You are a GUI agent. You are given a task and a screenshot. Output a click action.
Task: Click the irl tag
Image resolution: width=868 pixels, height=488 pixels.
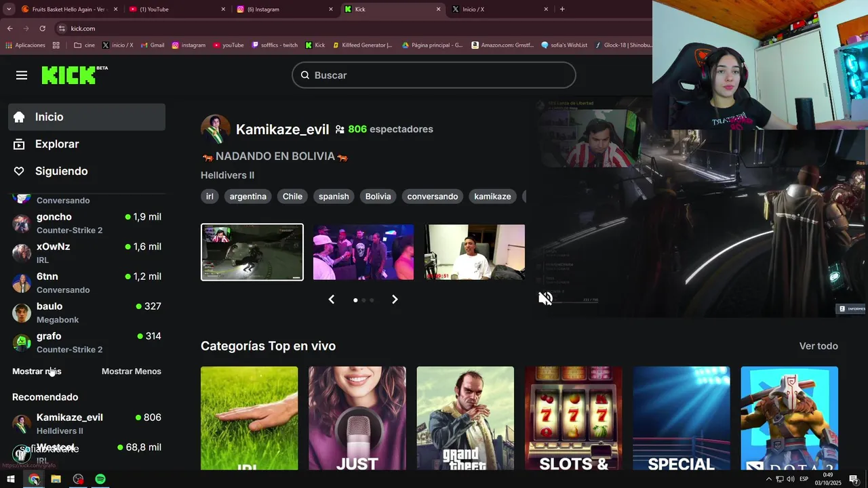(x=210, y=197)
